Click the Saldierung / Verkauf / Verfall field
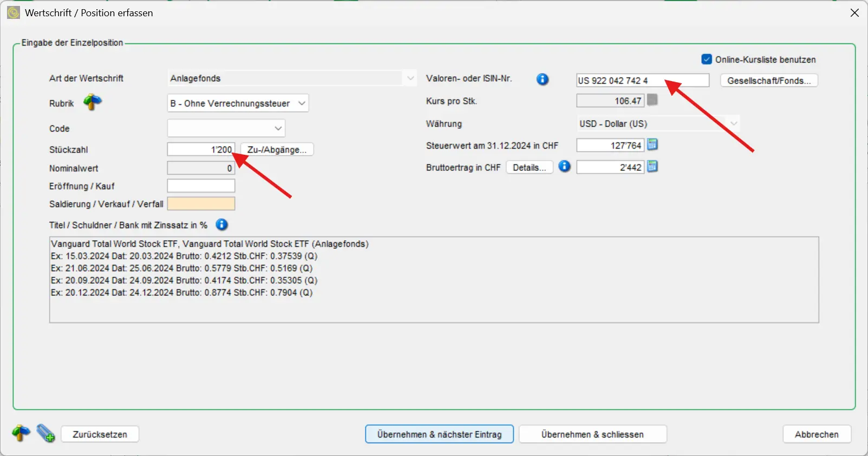 click(x=201, y=204)
